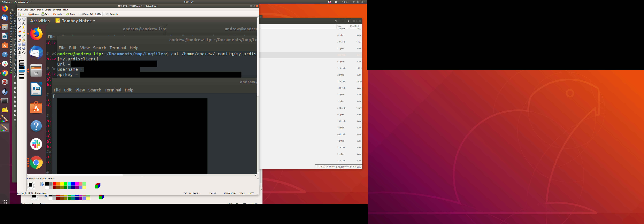The height and width of the screenshot is (224, 644).
Task: Click the Save button
Action: point(46,14)
